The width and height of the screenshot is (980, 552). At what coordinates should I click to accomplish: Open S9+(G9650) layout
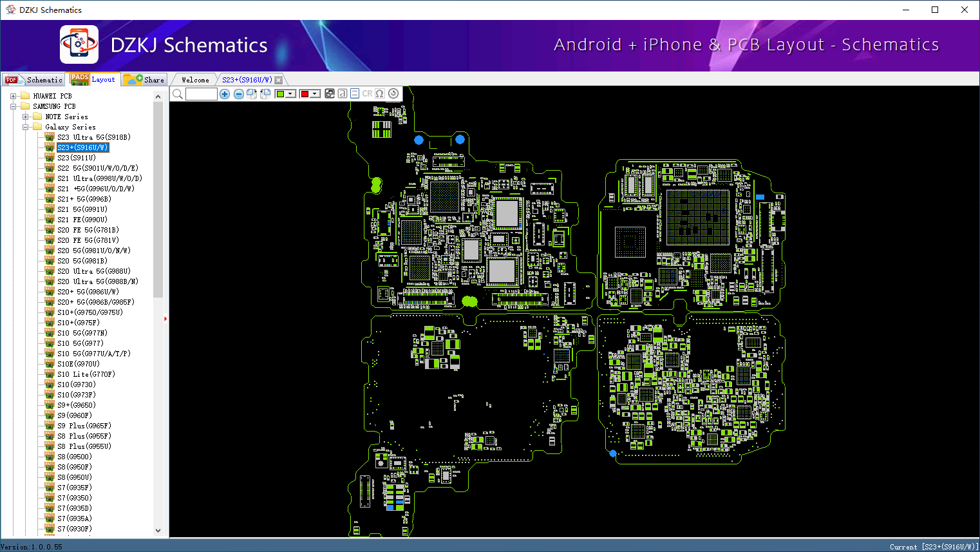(x=76, y=405)
